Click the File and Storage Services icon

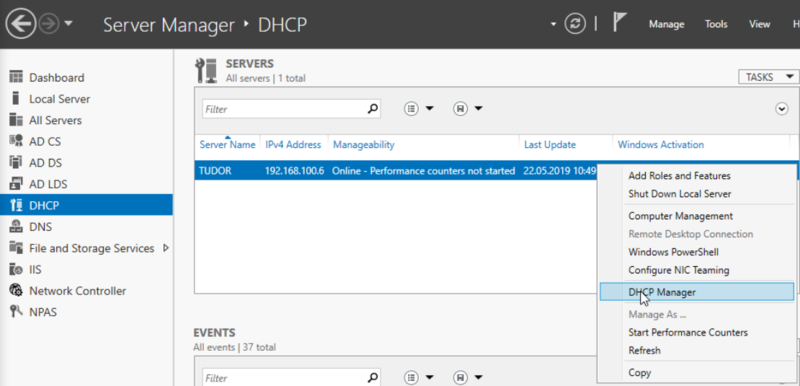coord(16,248)
